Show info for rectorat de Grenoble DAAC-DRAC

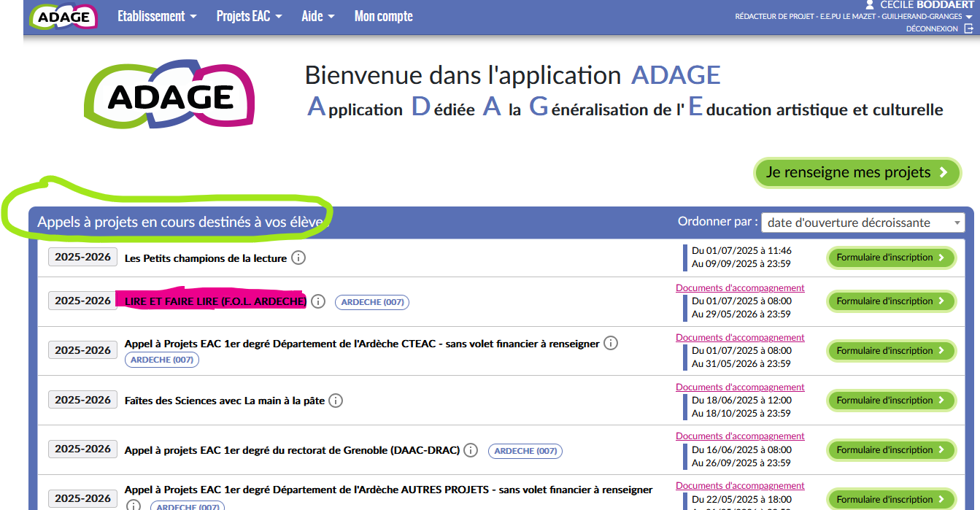(471, 450)
